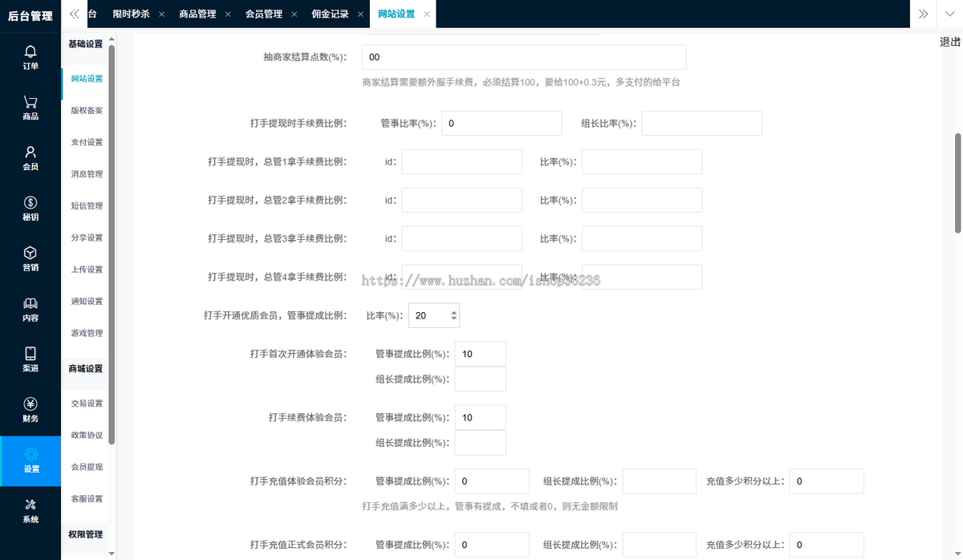Click 充值体验会员积分 充值多少积分以上 field

tap(827, 481)
